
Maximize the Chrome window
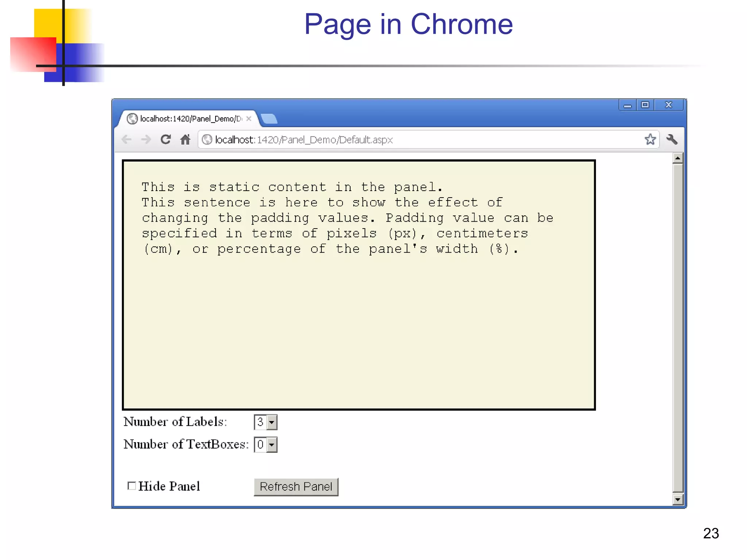[645, 105]
